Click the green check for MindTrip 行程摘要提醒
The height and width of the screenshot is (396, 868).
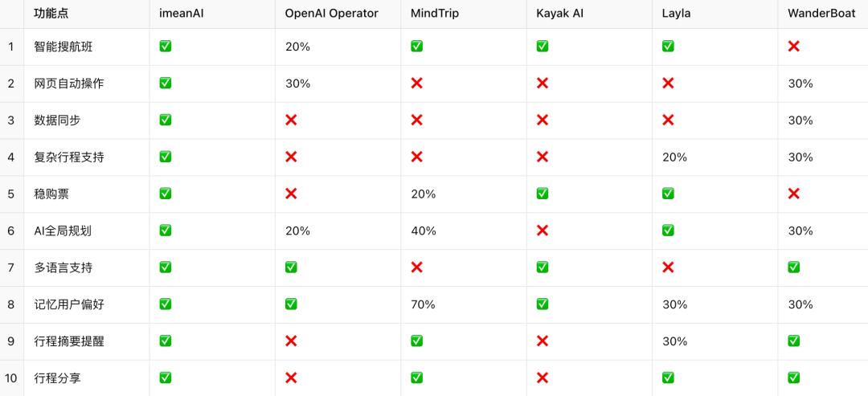[417, 341]
